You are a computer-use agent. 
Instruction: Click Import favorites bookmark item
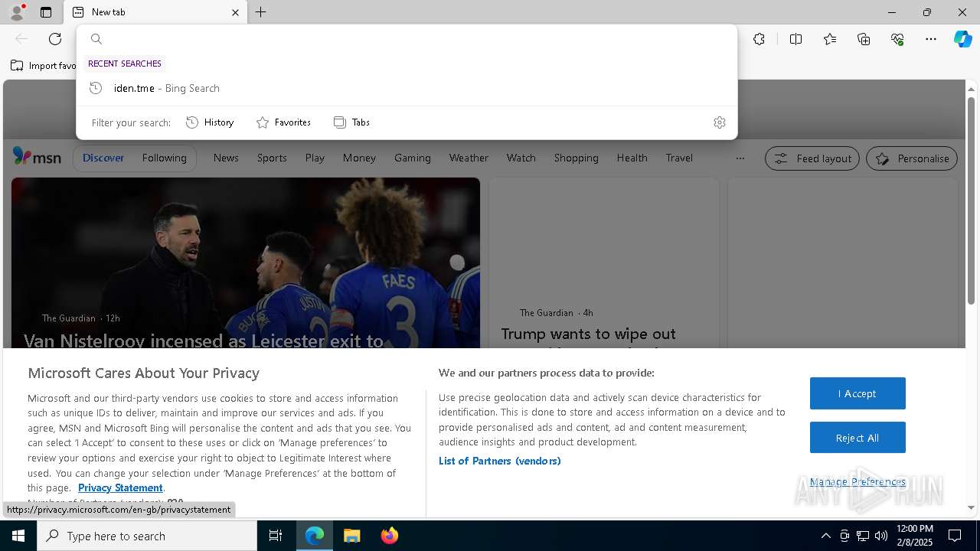point(44,66)
